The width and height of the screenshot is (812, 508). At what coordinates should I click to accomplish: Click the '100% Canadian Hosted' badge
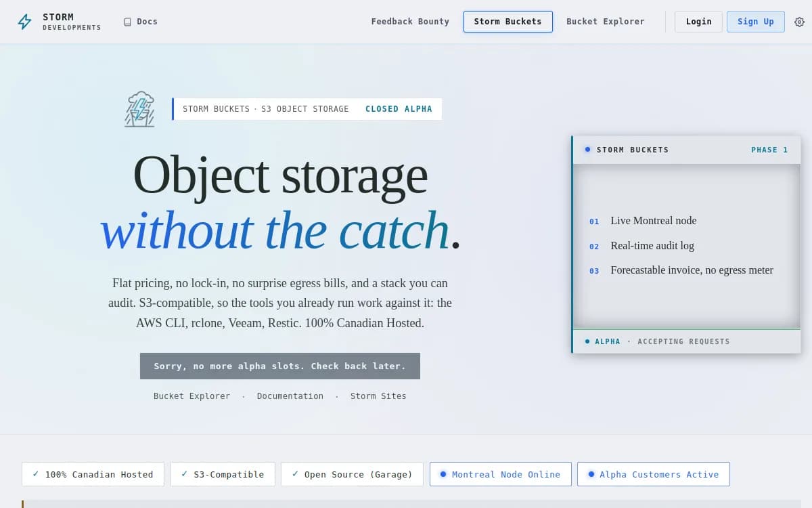point(93,474)
